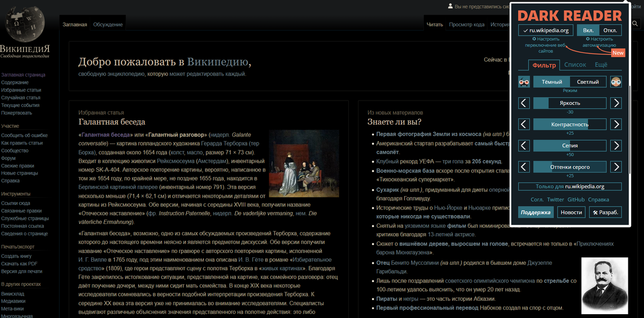Screen dimensions: 644x318
Task: Select the Читать view tab
Action: coord(435,24)
